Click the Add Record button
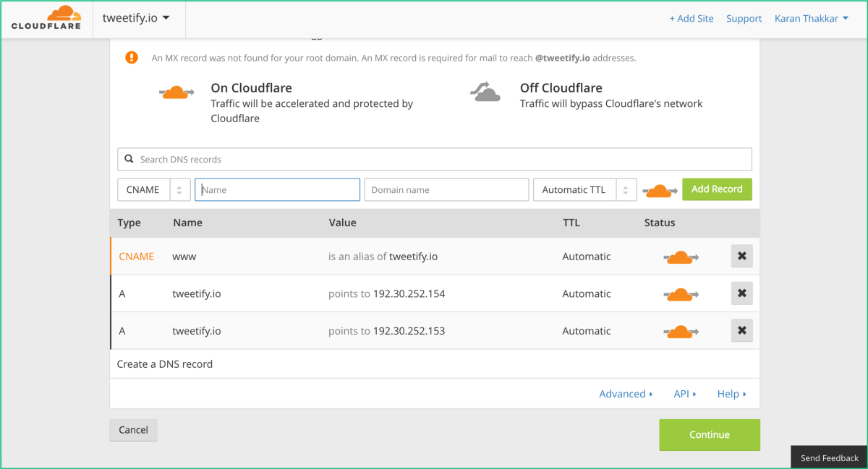 (x=717, y=189)
